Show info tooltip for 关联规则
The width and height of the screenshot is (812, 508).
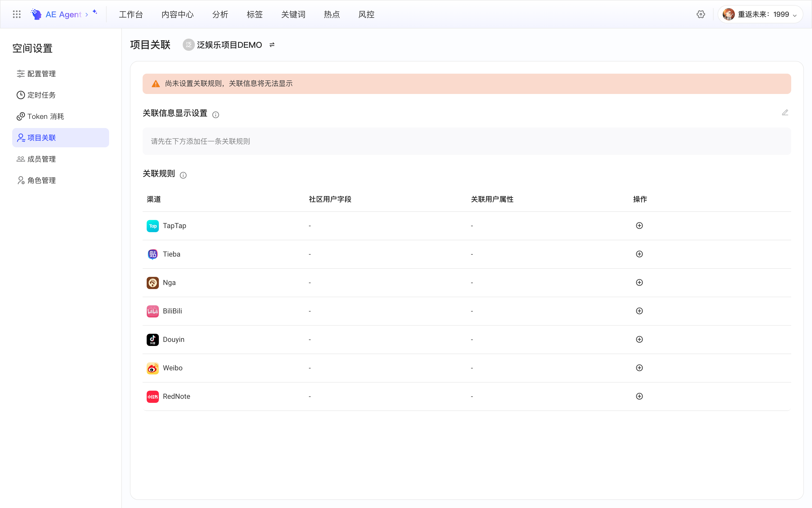(x=183, y=175)
